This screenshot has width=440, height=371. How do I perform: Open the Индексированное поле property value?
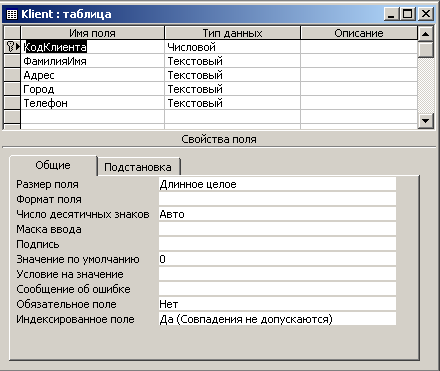[x=277, y=319]
